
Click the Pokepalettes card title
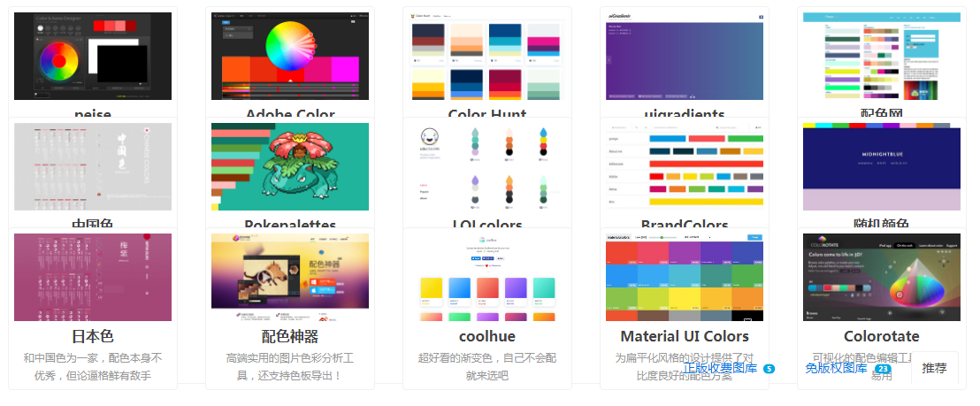(290, 225)
